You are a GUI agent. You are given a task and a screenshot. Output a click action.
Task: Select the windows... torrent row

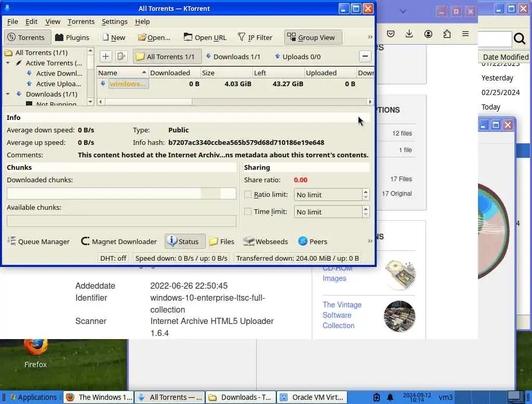(235, 84)
